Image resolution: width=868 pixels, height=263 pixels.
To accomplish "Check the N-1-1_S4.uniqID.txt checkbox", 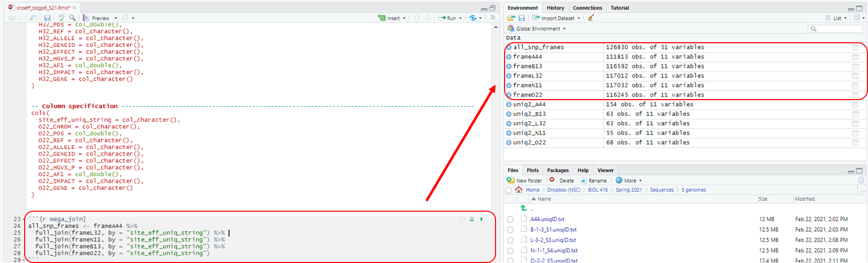I will (x=510, y=251).
